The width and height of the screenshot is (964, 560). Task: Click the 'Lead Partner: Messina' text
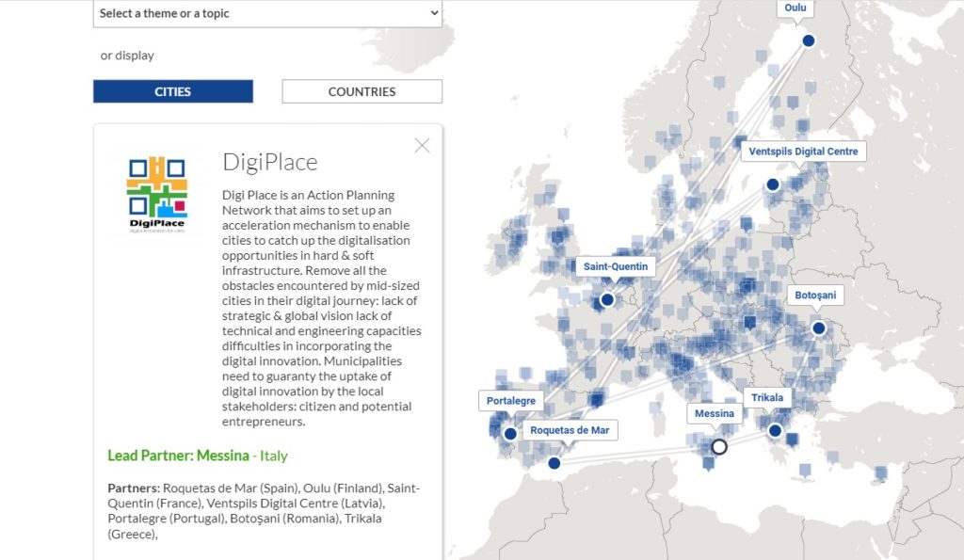178,456
